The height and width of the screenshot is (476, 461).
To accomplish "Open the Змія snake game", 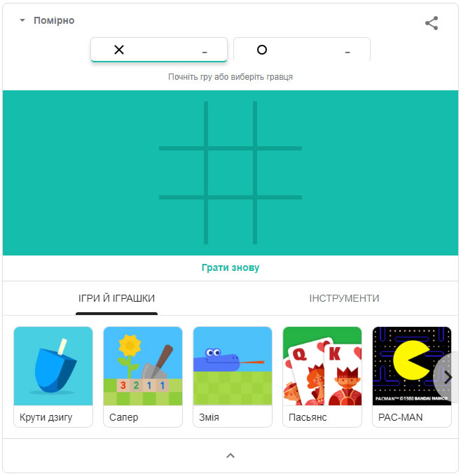I will tap(233, 377).
